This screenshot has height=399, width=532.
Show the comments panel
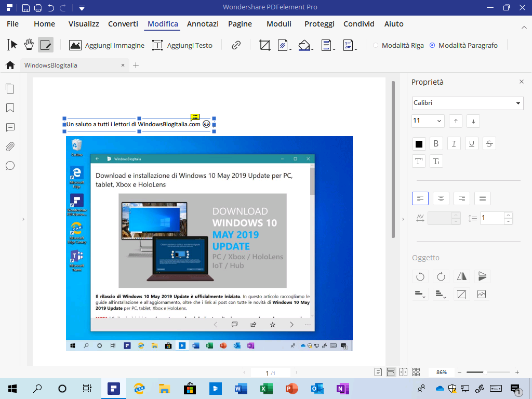[10, 127]
